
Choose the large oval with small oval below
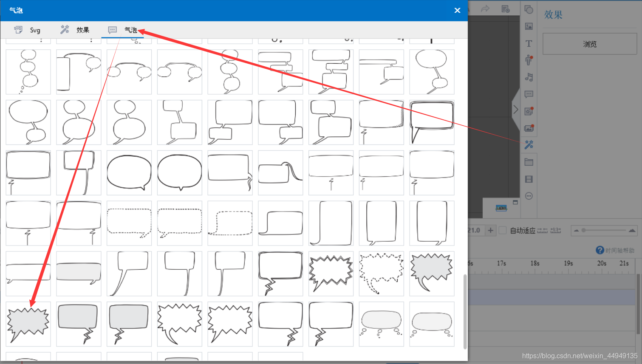(28, 122)
